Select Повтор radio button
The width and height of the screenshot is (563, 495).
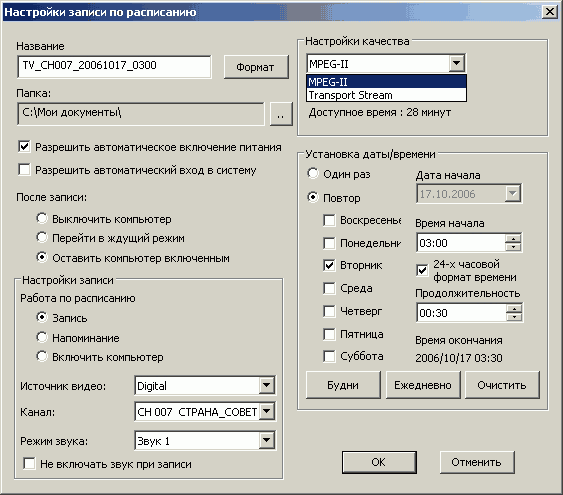[x=313, y=197]
